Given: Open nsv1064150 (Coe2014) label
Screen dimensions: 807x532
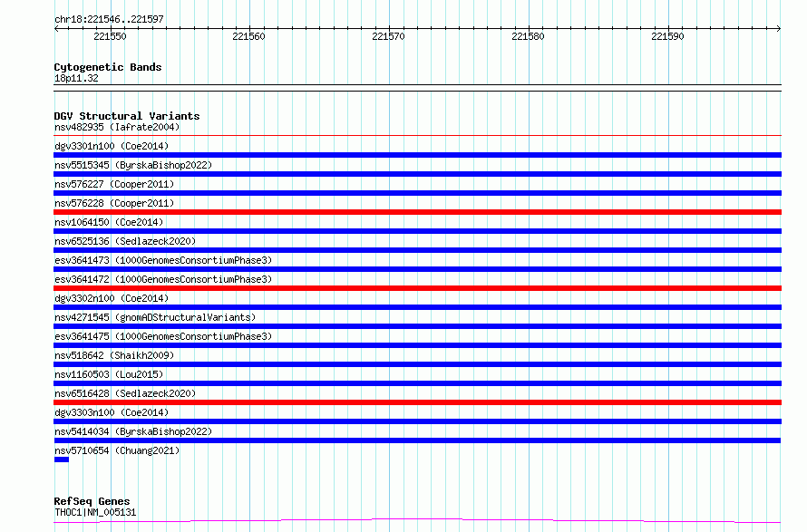Looking at the screenshot, I should coord(109,222).
